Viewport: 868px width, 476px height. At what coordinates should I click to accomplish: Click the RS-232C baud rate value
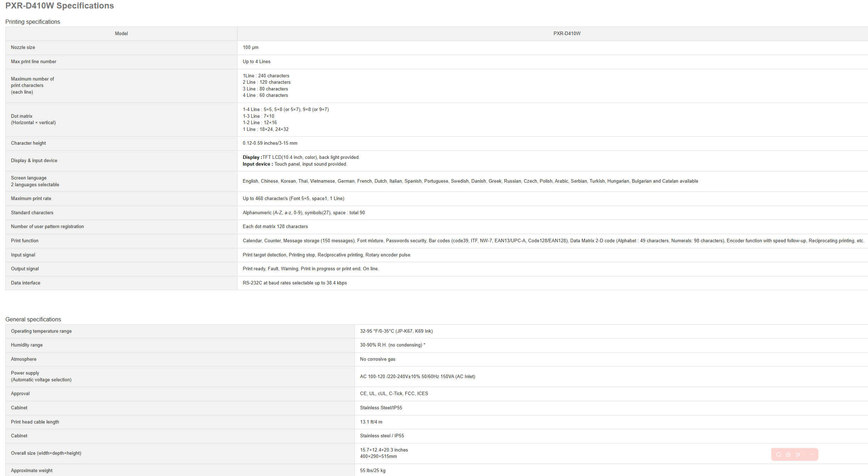pos(294,283)
